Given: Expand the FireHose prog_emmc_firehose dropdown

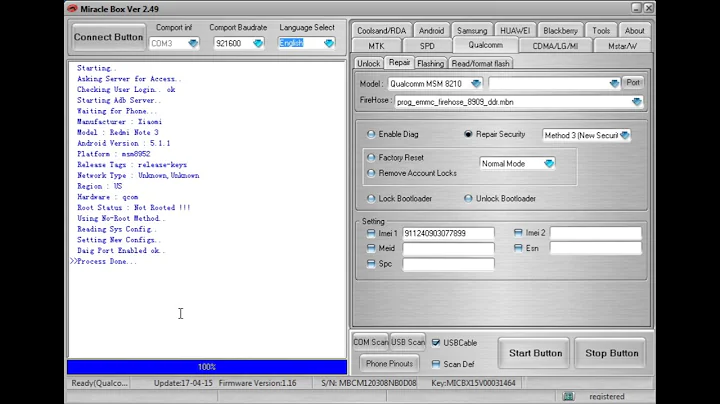Looking at the screenshot, I should [636, 102].
